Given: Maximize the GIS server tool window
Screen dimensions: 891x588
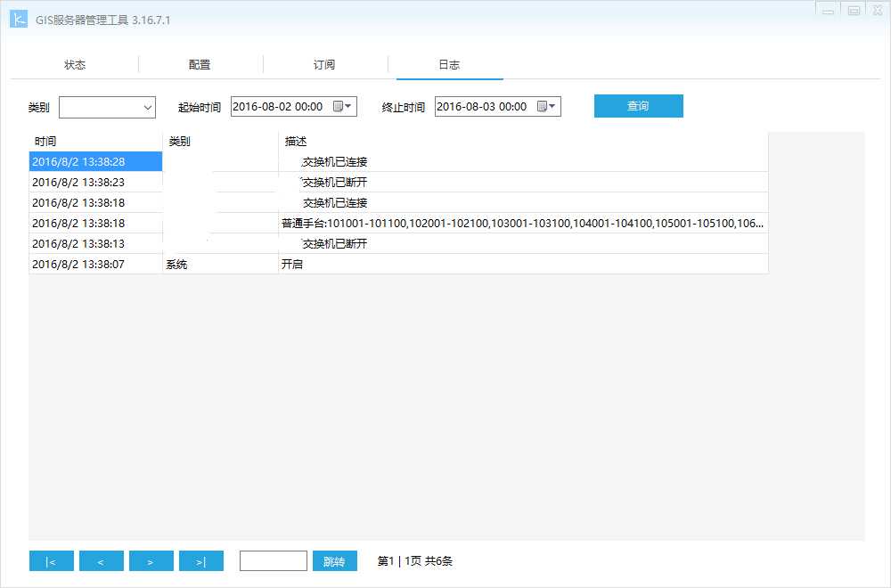Looking at the screenshot, I should [x=854, y=11].
